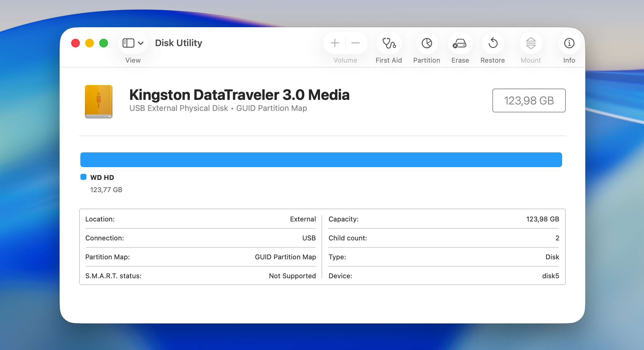
Task: Click the Device value disk5
Action: (550, 276)
